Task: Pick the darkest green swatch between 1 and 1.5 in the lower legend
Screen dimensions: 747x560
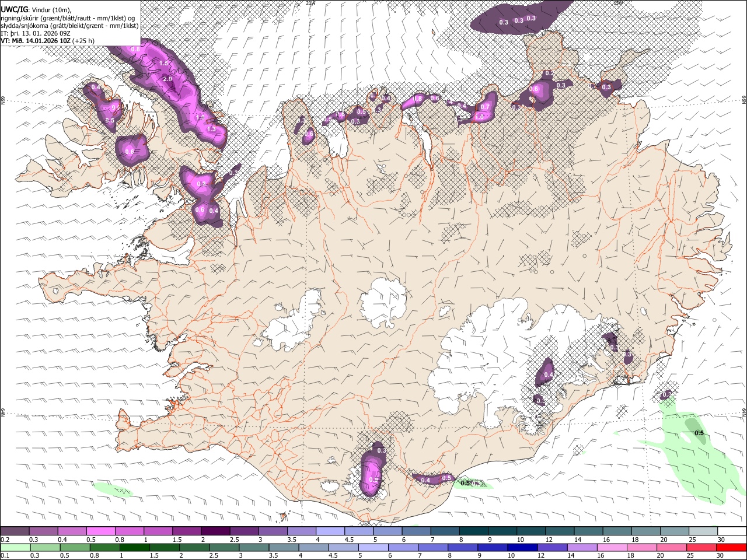Action: pos(134,547)
